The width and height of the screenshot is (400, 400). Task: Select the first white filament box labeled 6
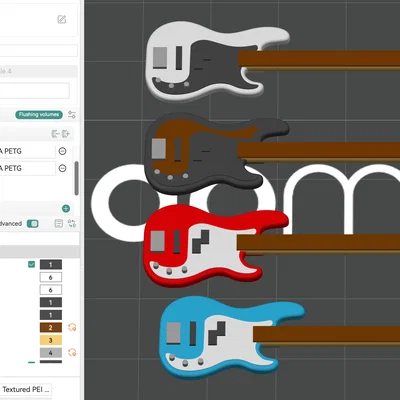[x=51, y=277]
